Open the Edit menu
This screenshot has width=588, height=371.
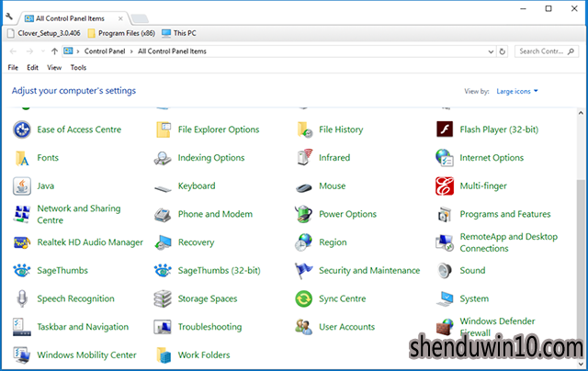(x=33, y=67)
